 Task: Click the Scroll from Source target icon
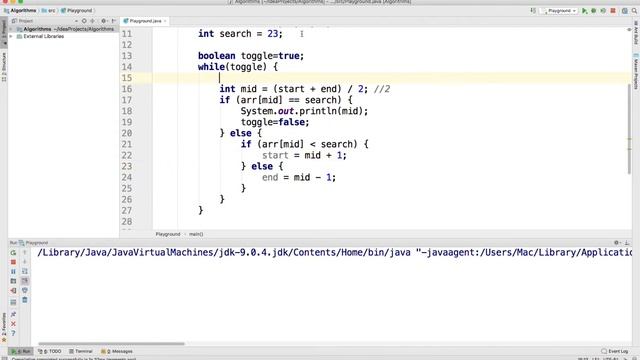[x=84, y=21]
